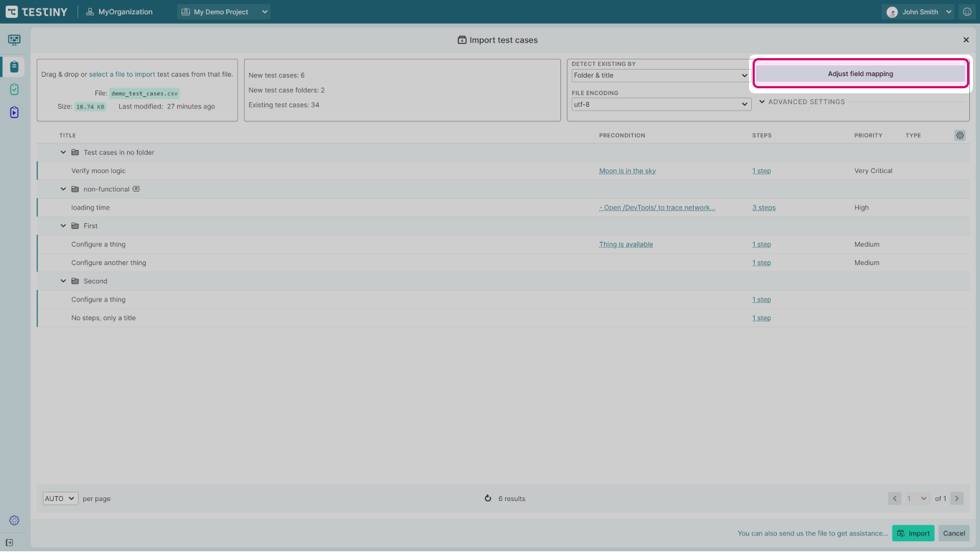Close the Import test cases dialog
This screenshot has width=980, height=552.
click(x=966, y=40)
